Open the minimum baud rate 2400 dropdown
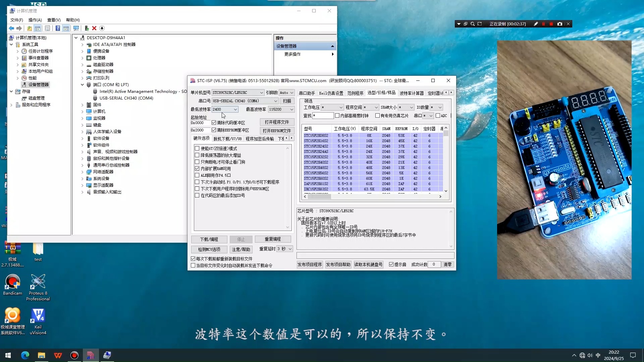The width and height of the screenshot is (644, 362). click(235, 109)
